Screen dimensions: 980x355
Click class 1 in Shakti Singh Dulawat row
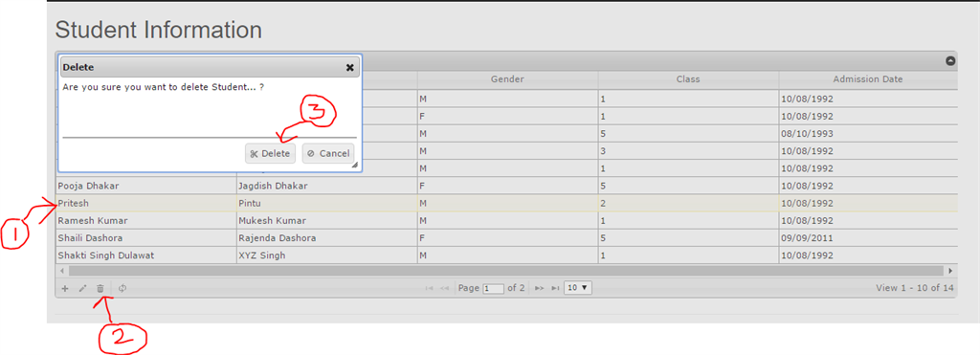pos(688,255)
